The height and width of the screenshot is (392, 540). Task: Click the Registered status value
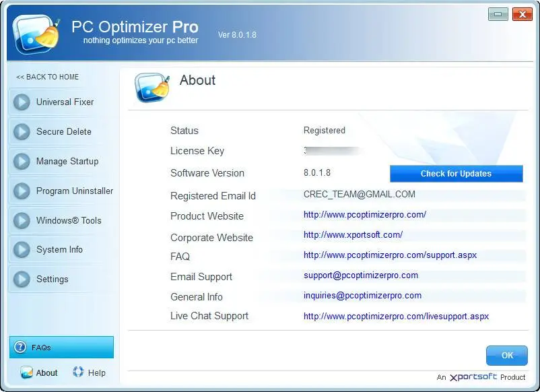tap(324, 130)
